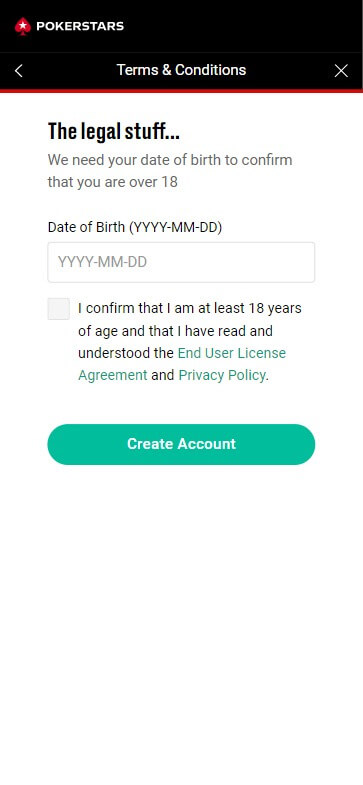Screen dimensions: 363x785
Task: Click the "of age and that I have read" line
Action: tap(175, 331)
